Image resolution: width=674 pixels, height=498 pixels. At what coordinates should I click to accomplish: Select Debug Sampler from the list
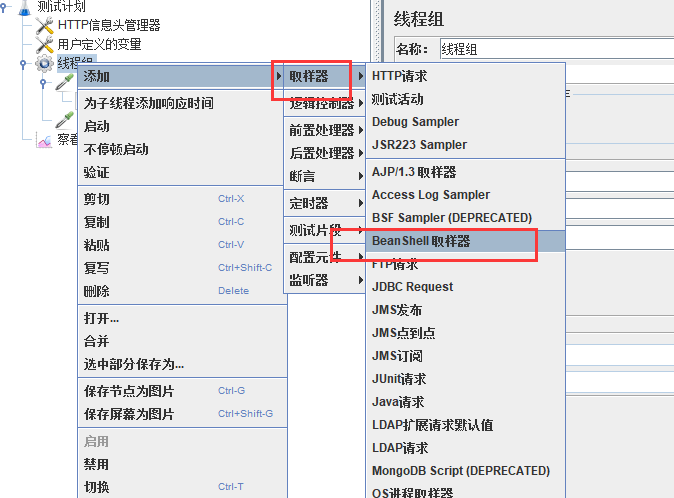[x=415, y=121]
